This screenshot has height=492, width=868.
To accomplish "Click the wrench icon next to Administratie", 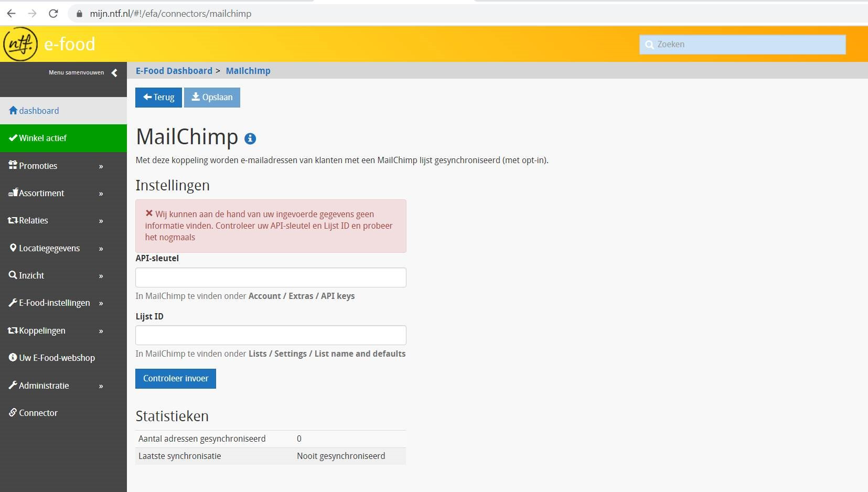I will (x=13, y=385).
